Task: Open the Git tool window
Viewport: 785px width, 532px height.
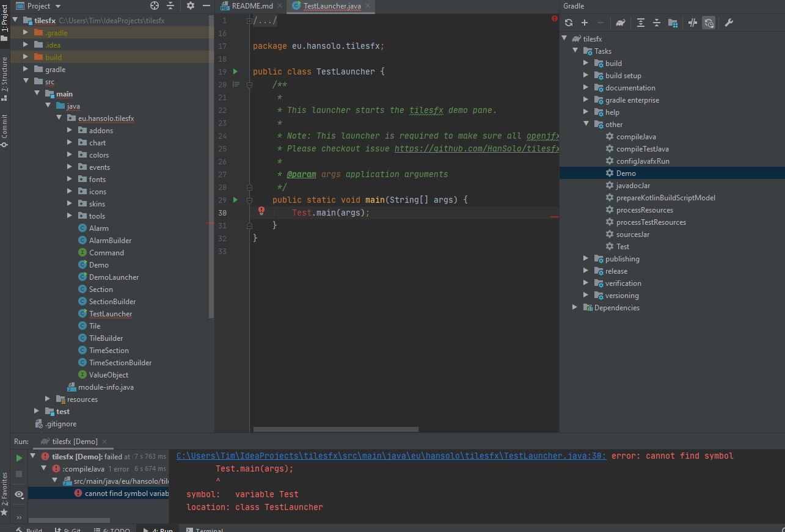Action: point(68,529)
